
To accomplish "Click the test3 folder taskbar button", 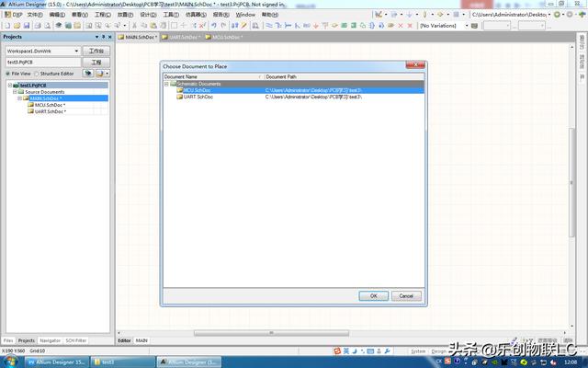I will (x=123, y=362).
